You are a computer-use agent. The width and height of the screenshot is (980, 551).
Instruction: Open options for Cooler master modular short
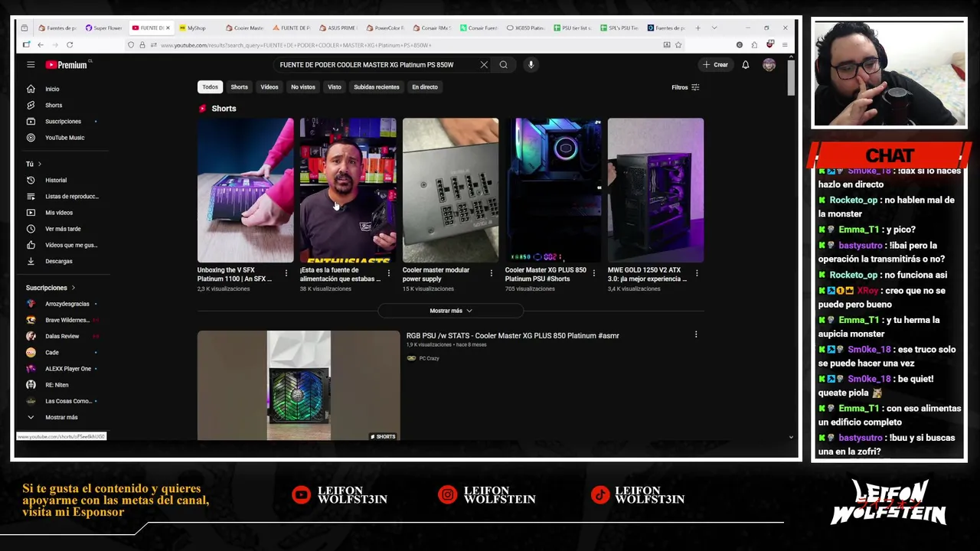point(492,273)
